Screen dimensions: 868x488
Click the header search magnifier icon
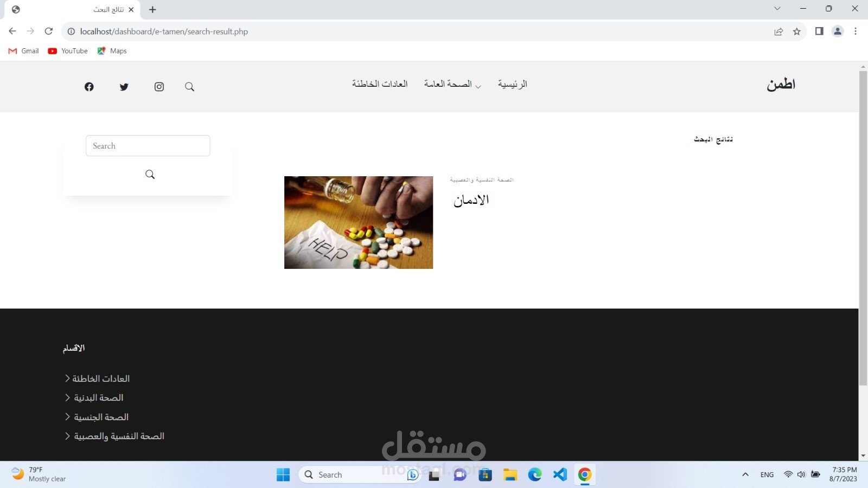(189, 87)
